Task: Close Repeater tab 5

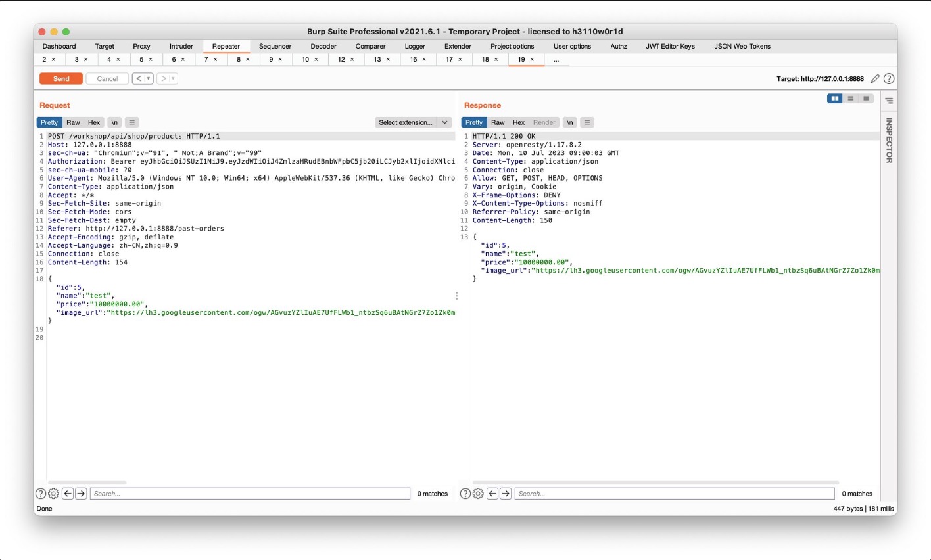Action: [x=151, y=60]
